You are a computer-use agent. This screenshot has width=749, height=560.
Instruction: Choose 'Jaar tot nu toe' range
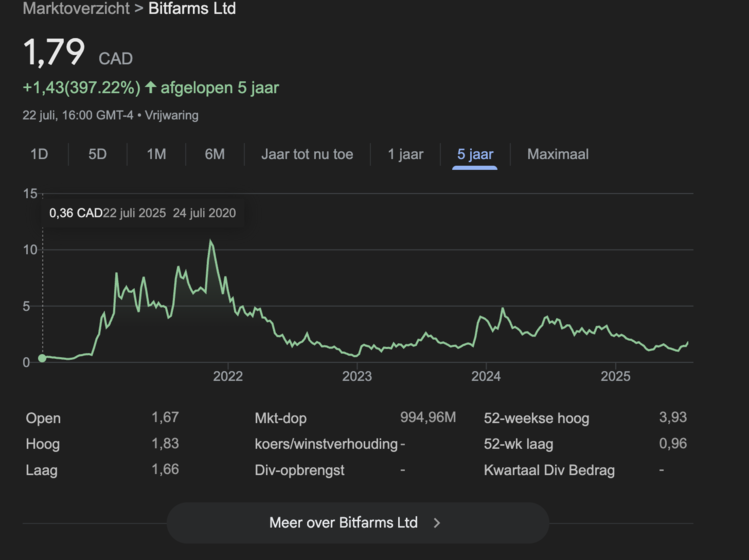(307, 154)
